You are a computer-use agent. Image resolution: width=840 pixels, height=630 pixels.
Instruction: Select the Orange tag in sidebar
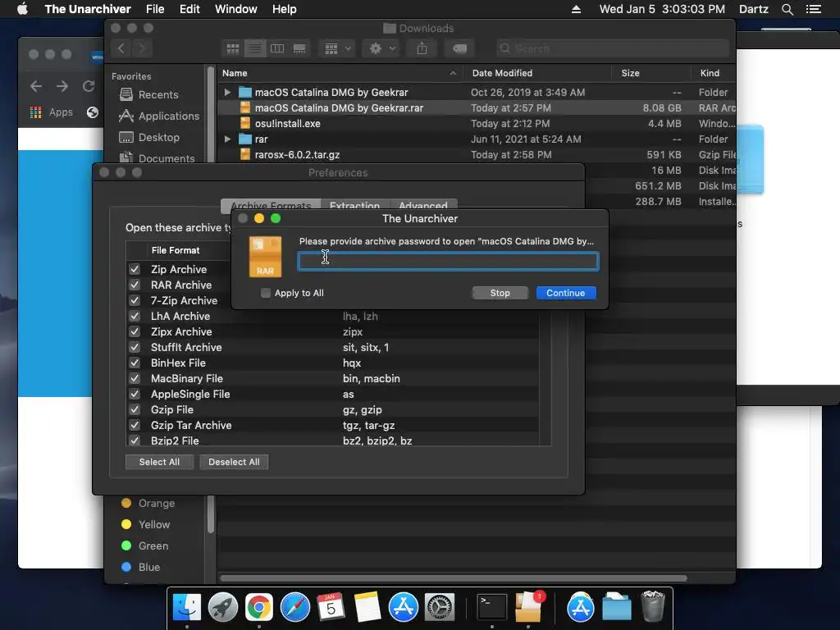(x=148, y=503)
